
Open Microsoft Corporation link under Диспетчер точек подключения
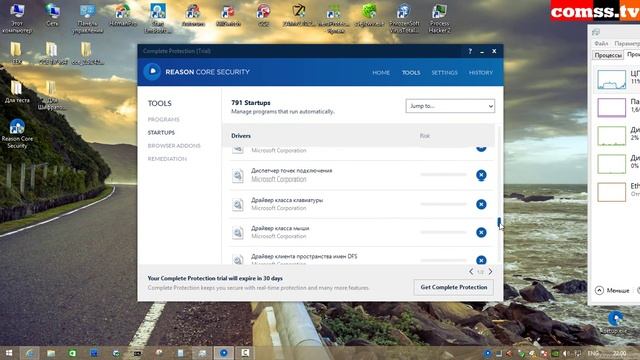pyautogui.click(x=279, y=179)
